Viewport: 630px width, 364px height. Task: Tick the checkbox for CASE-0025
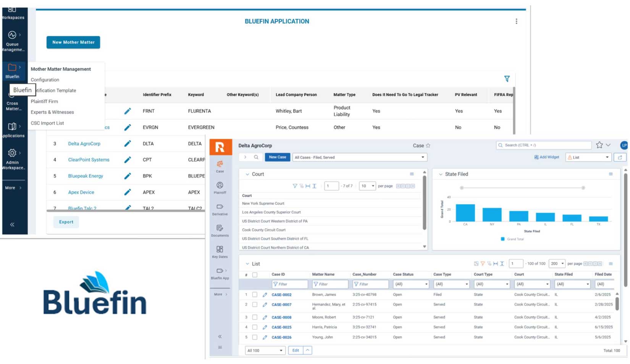click(255, 327)
